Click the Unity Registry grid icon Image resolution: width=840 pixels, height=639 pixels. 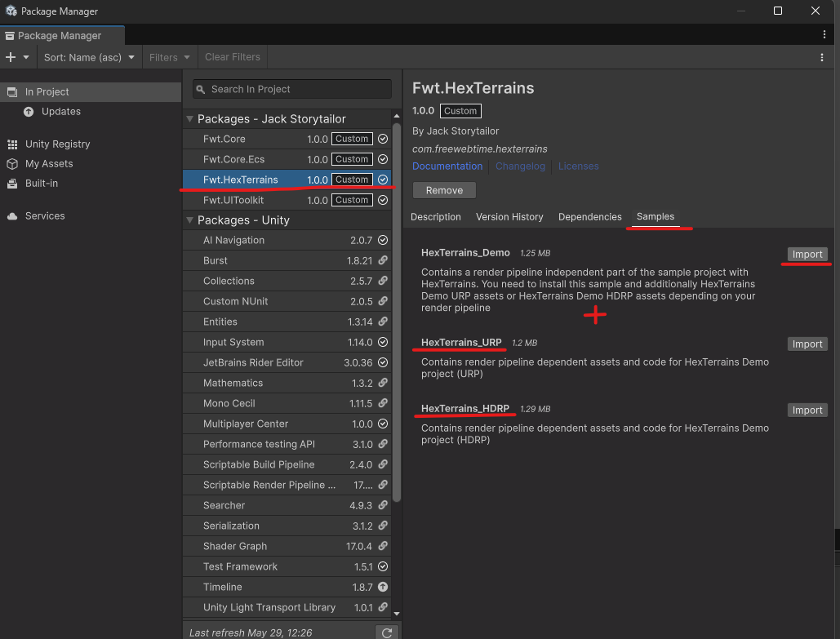(x=12, y=144)
